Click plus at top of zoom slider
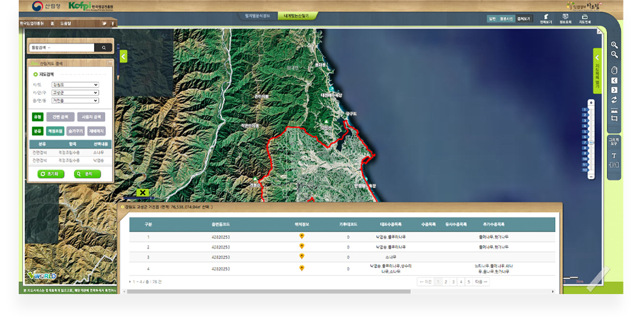This screenshot has height=317, width=644. [x=591, y=103]
